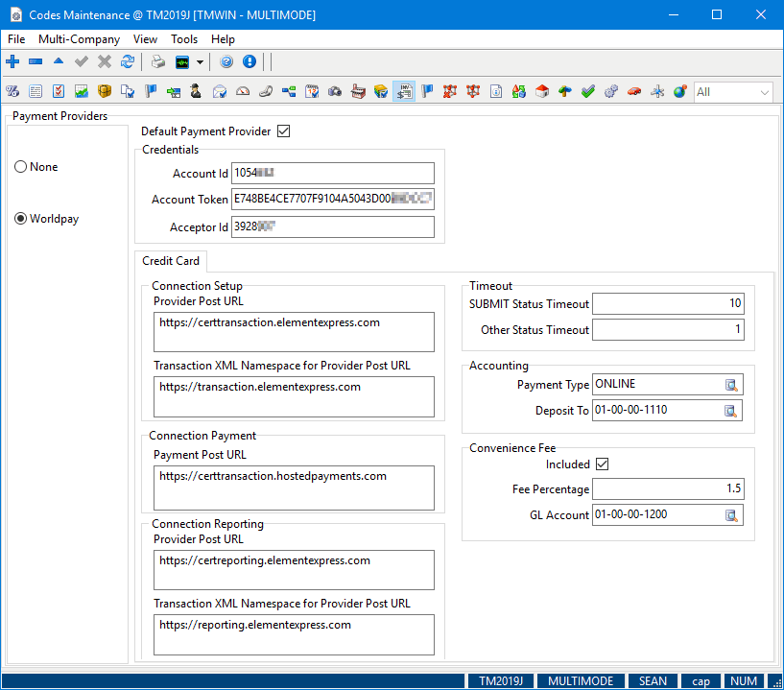Click the percent sign codes icon
The width and height of the screenshot is (784, 690).
12,92
